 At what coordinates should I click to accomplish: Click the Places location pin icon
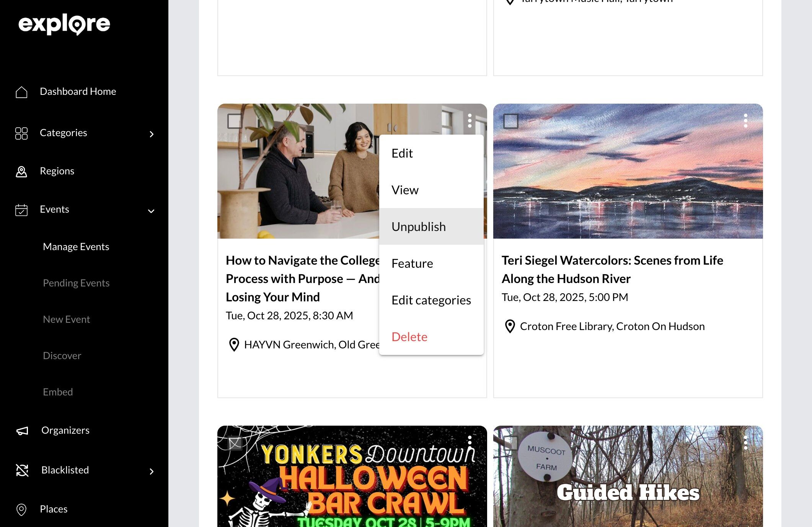[x=21, y=509]
